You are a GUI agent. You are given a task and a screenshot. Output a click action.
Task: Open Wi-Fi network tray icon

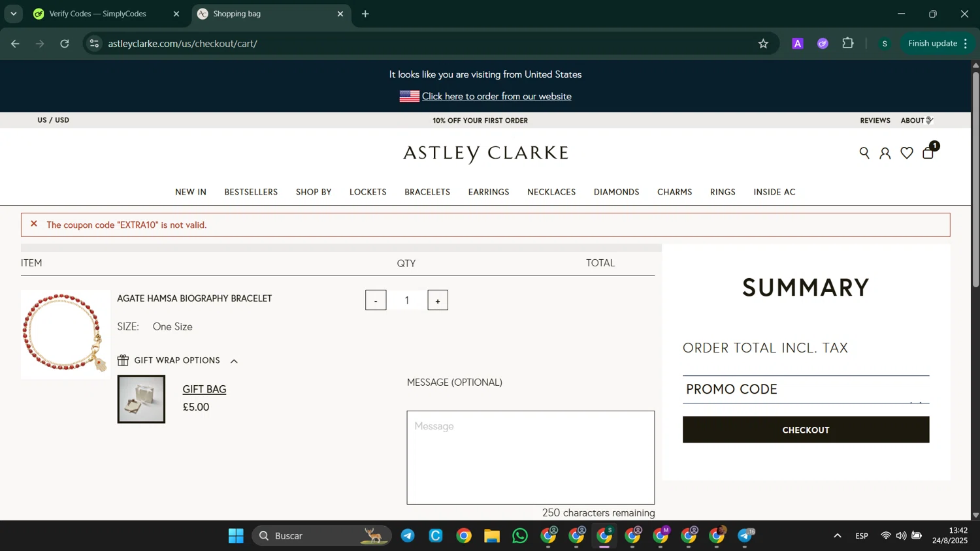click(x=886, y=536)
